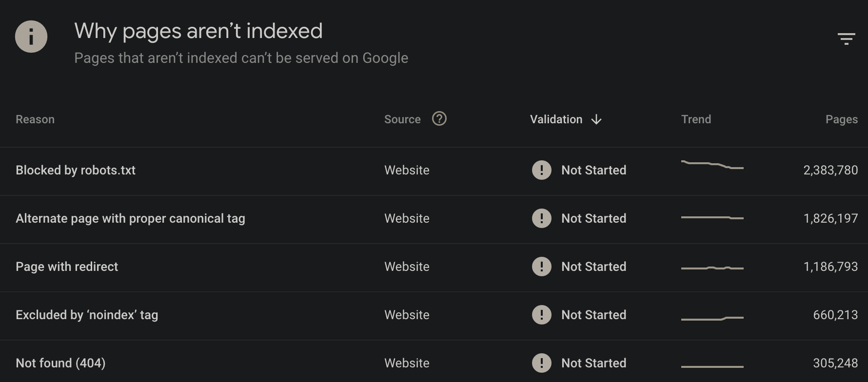Click the 1,826,197 pages count
This screenshot has height=382, width=868.
[831, 218]
